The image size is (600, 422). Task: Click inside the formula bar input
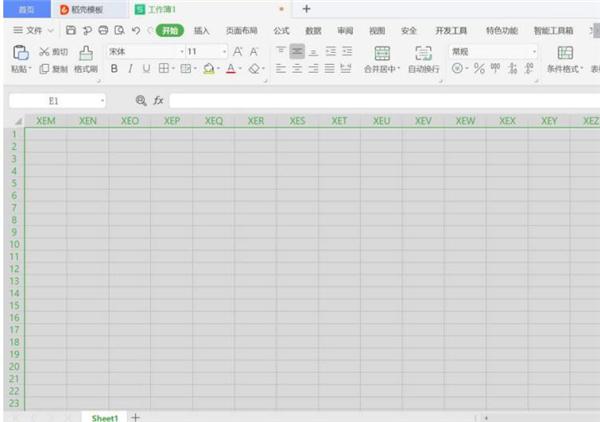[x=385, y=101]
